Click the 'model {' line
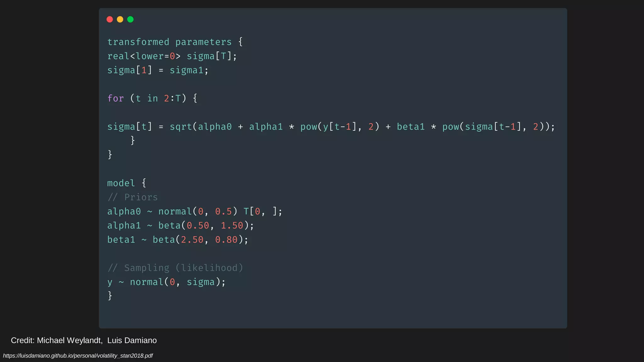The width and height of the screenshot is (644, 362). [x=127, y=183]
